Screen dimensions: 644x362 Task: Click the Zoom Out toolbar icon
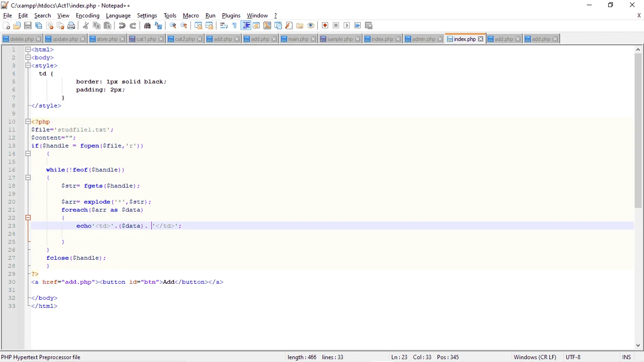184,25
